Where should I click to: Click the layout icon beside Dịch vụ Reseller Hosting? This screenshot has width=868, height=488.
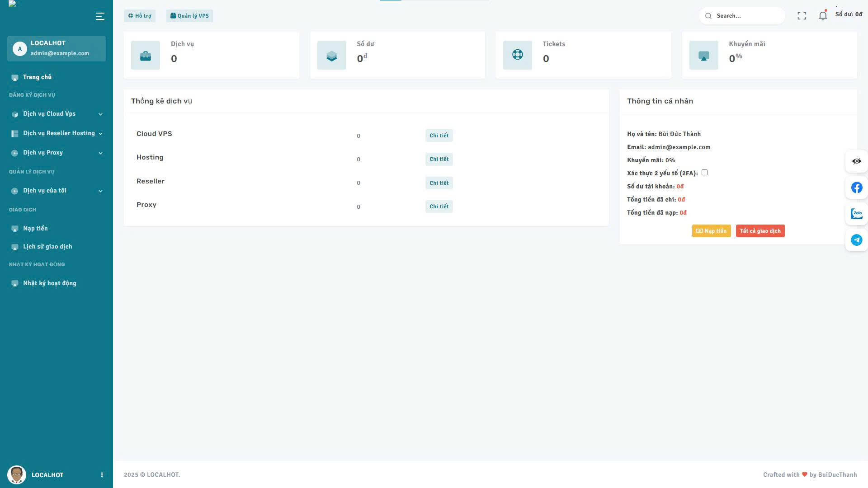[x=15, y=134]
